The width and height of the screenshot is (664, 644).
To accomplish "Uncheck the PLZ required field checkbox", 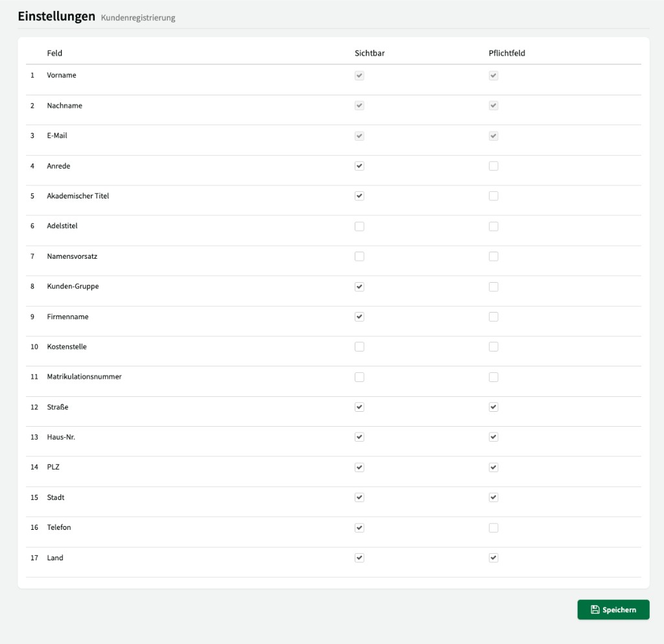I will click(x=493, y=467).
